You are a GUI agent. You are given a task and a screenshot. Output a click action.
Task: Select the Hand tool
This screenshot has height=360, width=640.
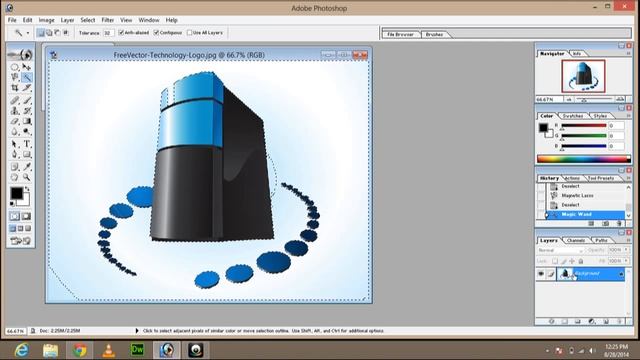[15, 177]
